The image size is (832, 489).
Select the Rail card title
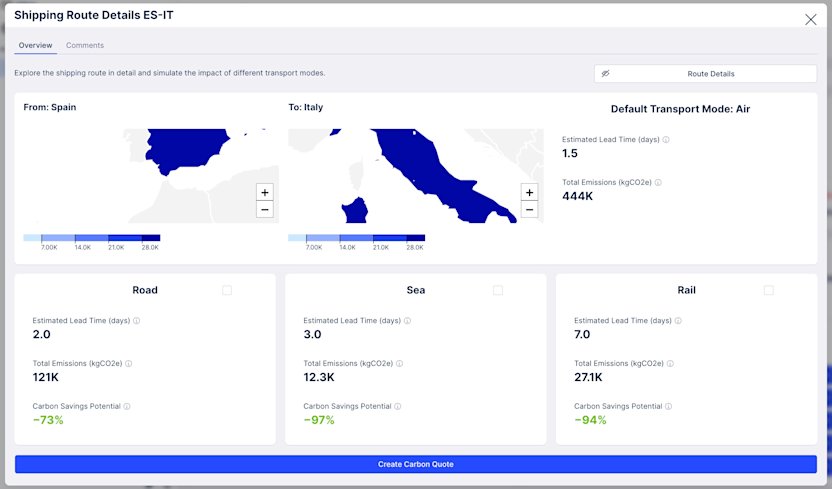pyautogui.click(x=686, y=290)
